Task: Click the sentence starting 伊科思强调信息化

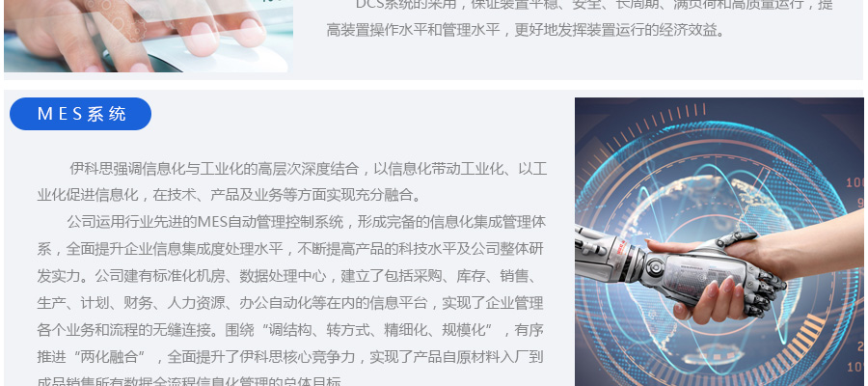Action: point(309,168)
